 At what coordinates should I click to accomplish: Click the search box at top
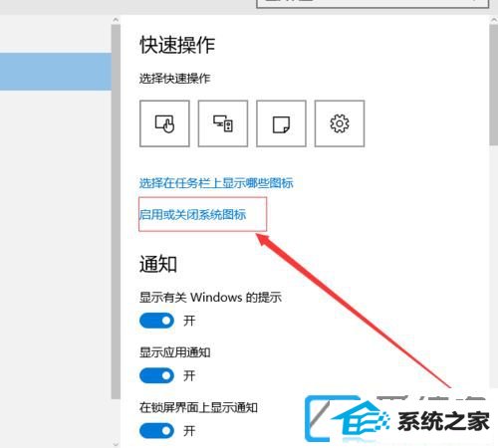click(x=373, y=3)
